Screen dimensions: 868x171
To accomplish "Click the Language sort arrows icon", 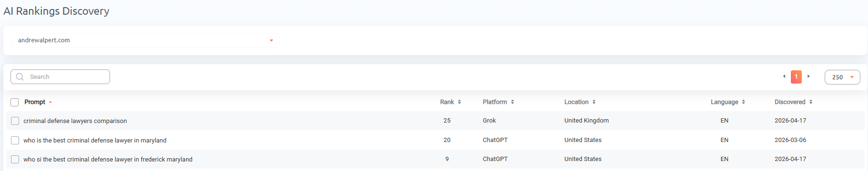I will click(743, 102).
